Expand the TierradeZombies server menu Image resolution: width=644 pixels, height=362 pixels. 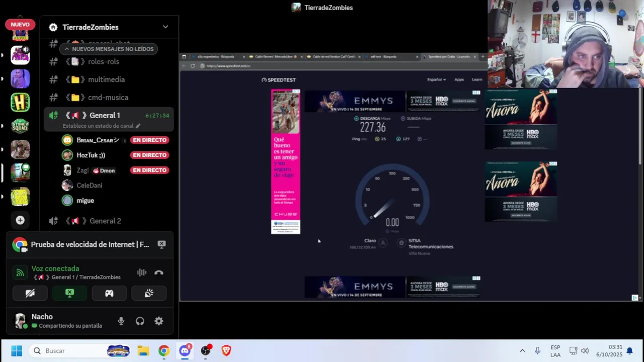click(x=165, y=27)
